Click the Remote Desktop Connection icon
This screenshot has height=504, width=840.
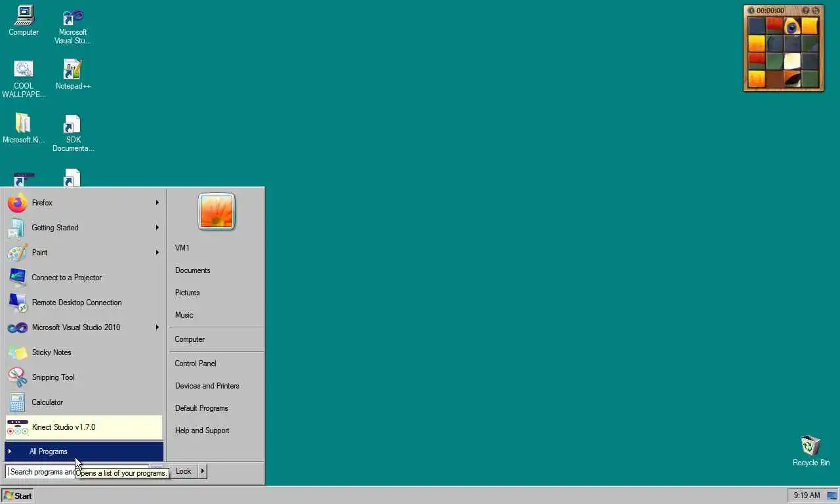18,303
